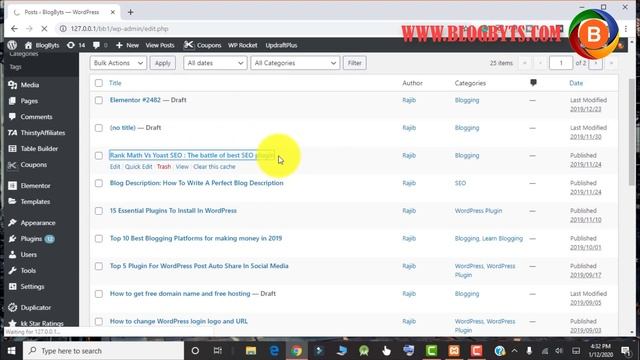Open View Posts in admin bar
Image resolution: width=640 pixels, height=360 pixels.
[160, 45]
